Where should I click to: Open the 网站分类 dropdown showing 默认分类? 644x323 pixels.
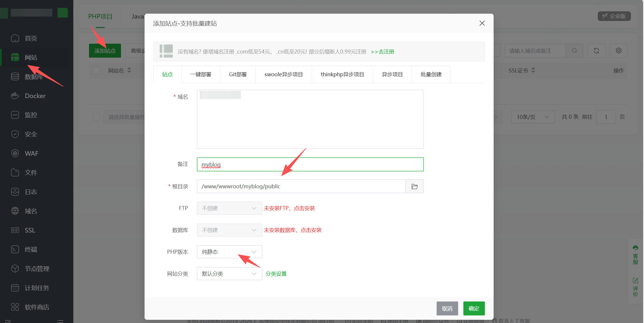click(x=229, y=274)
